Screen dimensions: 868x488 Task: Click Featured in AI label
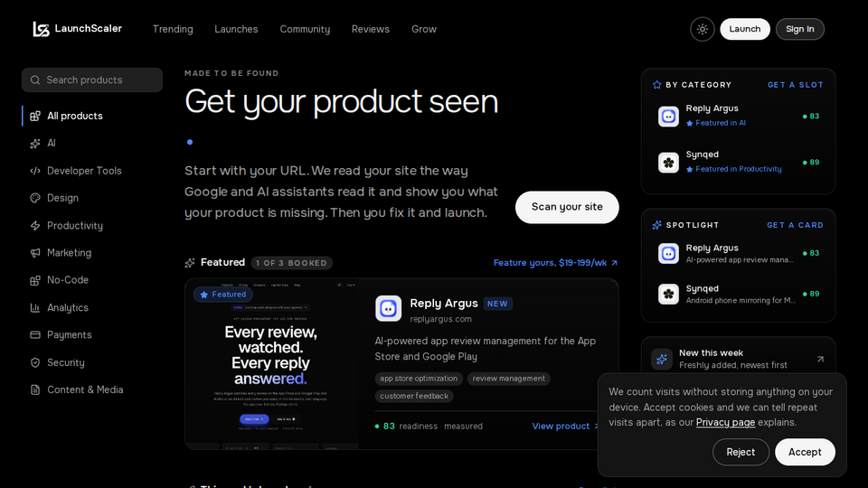[721, 123]
